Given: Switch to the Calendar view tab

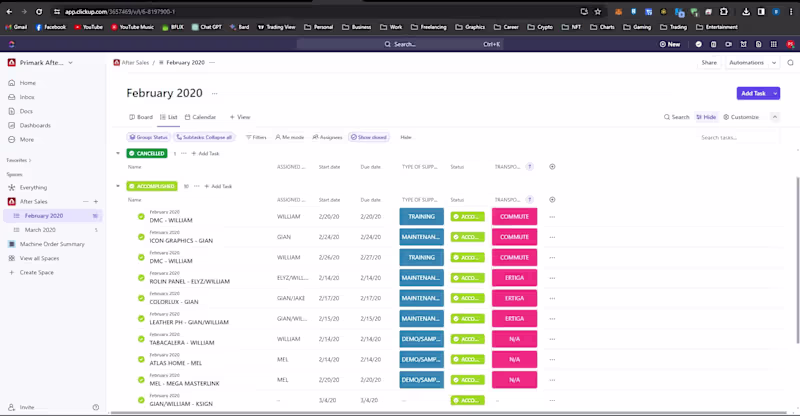Looking at the screenshot, I should pos(200,117).
